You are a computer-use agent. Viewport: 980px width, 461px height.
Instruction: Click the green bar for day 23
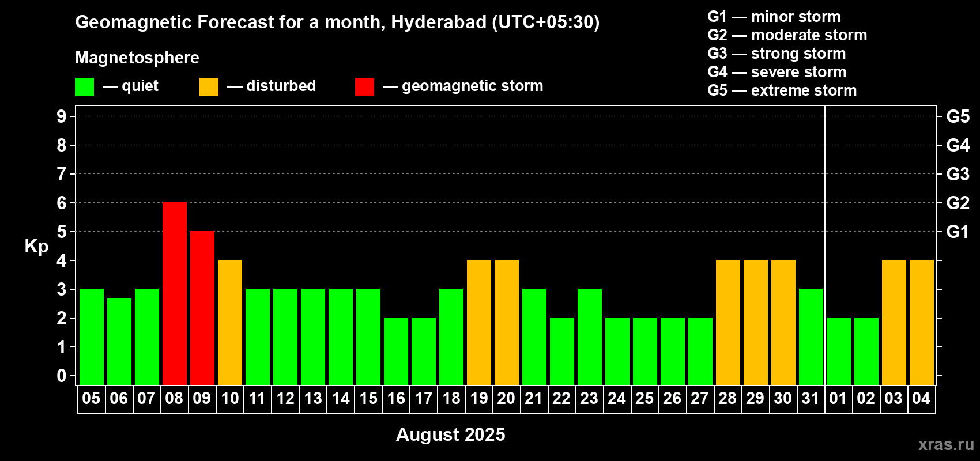click(590, 337)
